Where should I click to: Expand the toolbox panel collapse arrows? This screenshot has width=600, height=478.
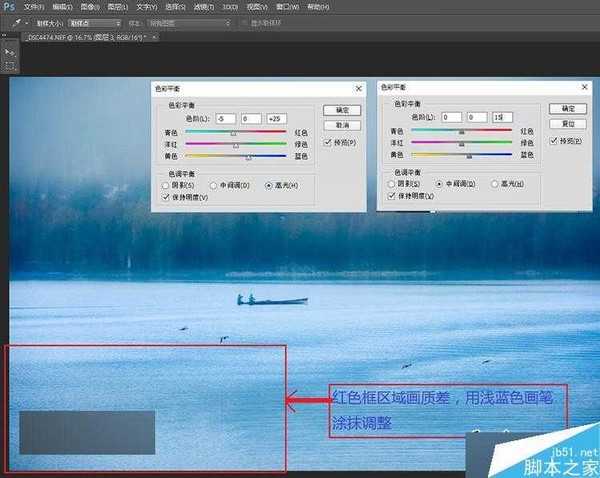[4, 35]
